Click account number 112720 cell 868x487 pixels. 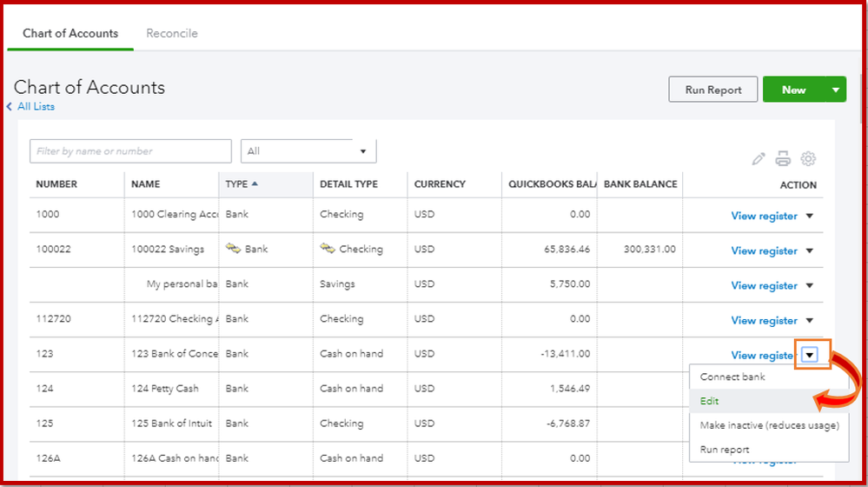53,318
